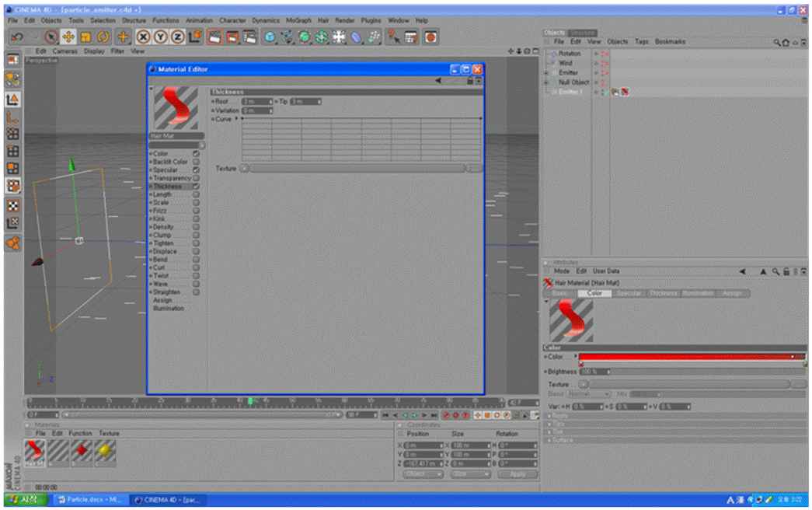Screen dimensions: 812x510
Task: Select the Move tool in toolbar
Action: pyautogui.click(x=68, y=37)
